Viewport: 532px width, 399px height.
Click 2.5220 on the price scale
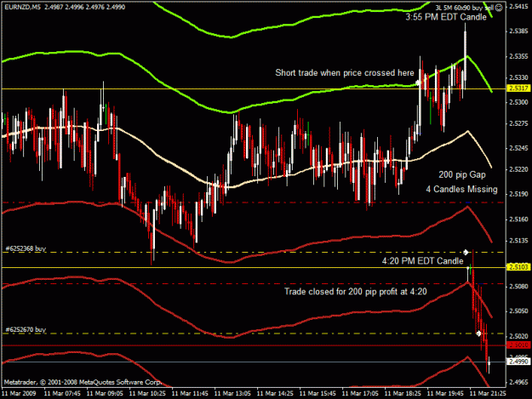518,169
